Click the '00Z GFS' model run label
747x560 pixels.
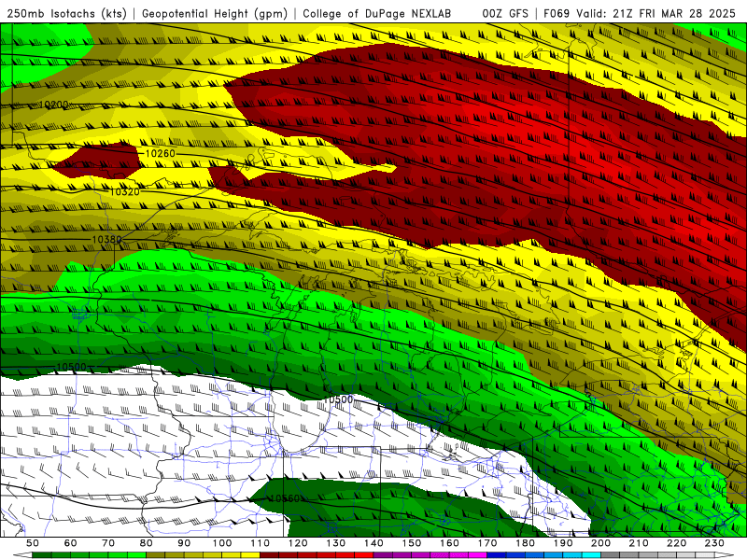505,13
